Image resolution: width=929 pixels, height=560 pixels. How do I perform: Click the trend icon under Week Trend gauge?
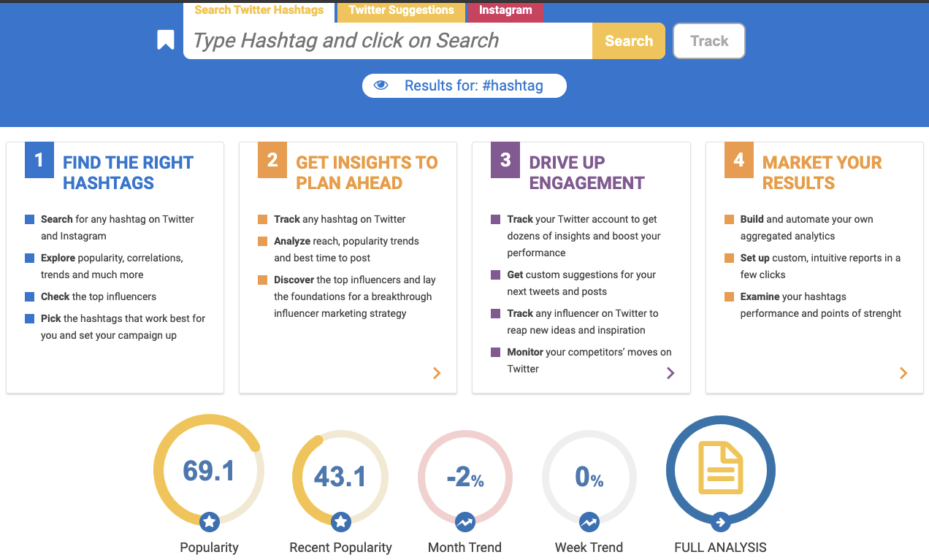589,521
